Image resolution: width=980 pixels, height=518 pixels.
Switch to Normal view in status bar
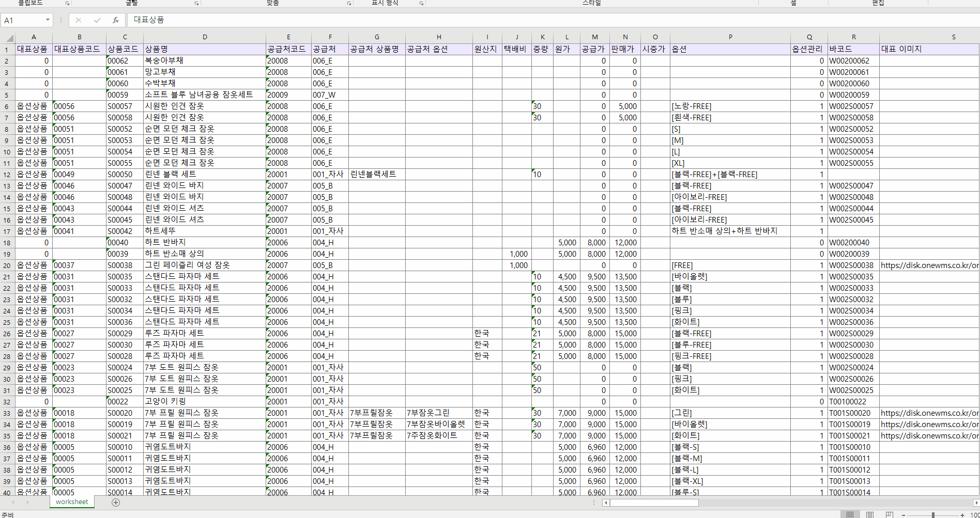(850, 514)
